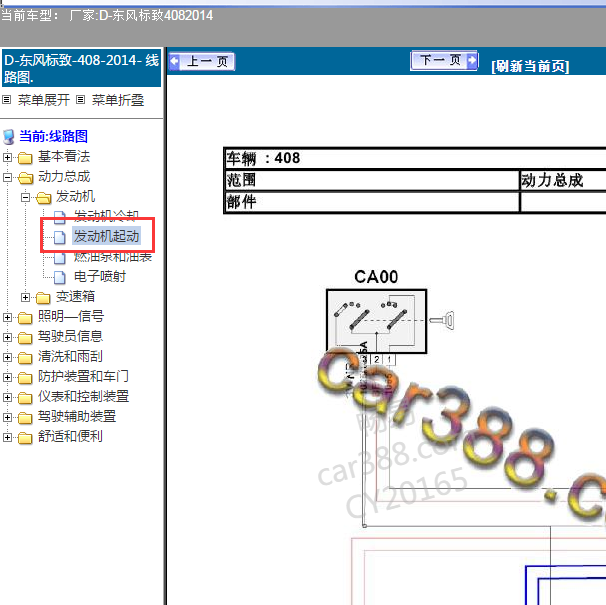This screenshot has width=606, height=605.
Task: Click the 舒适和便利 folder icon
Action: click(25, 438)
